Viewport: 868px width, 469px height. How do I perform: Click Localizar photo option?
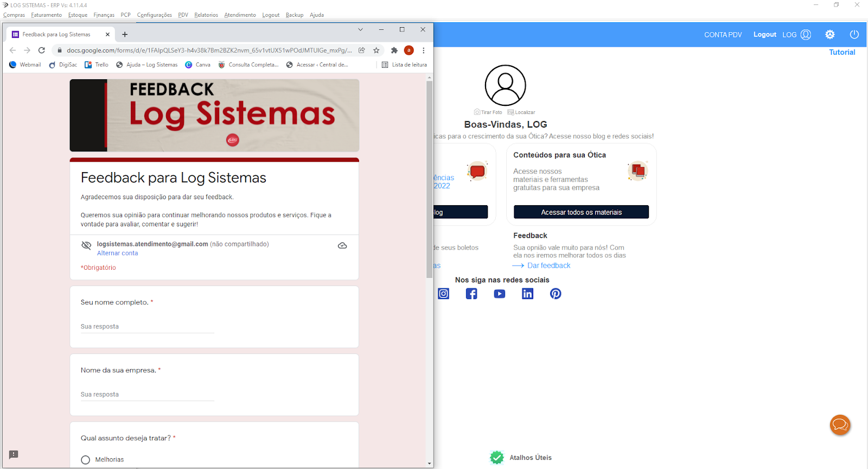click(521, 112)
